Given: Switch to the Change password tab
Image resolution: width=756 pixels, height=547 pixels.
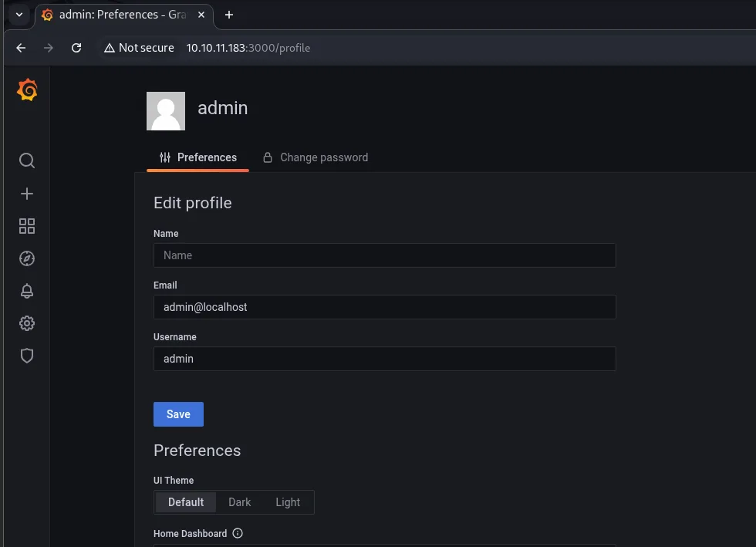Looking at the screenshot, I should tap(316, 157).
